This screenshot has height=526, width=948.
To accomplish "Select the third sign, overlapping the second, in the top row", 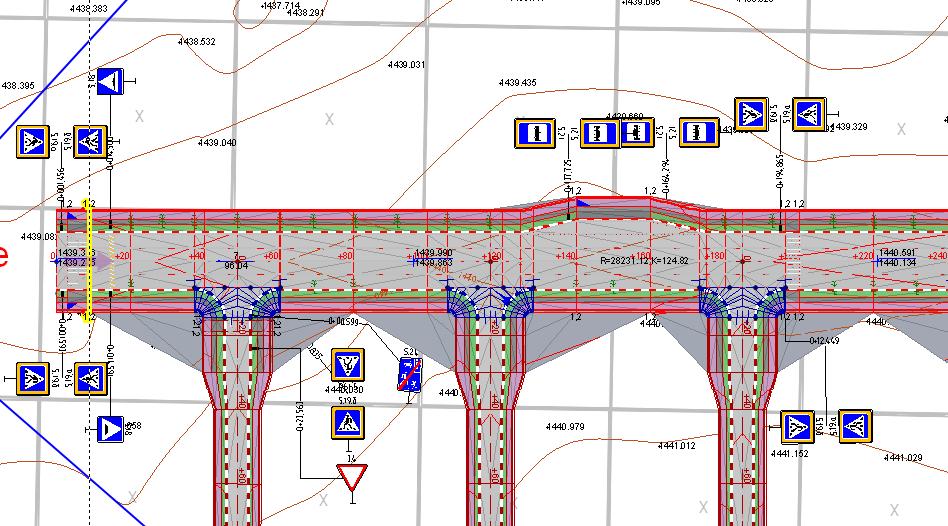I will pyautogui.click(x=637, y=132).
